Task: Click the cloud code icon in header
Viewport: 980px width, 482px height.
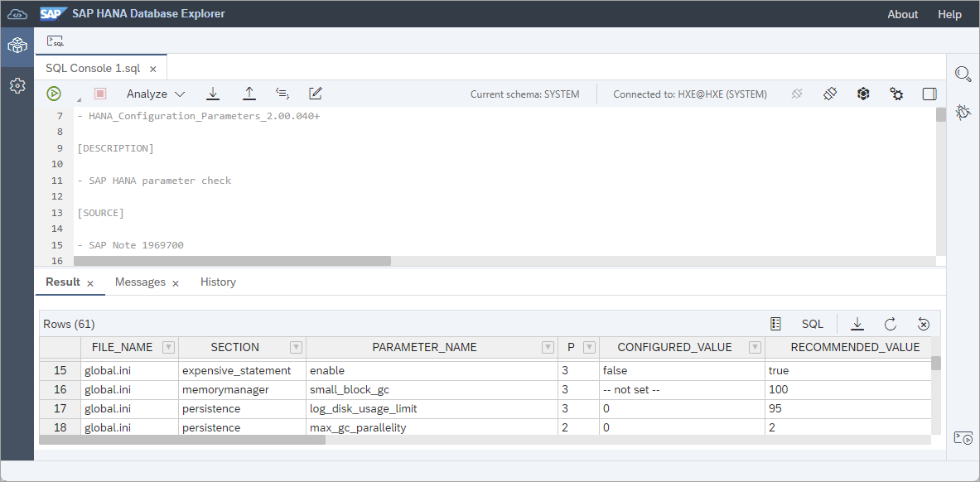Action: coord(17,14)
